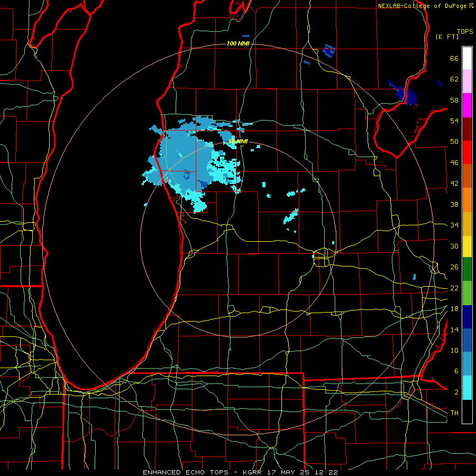Select the bright red legend swatch

pos(467,152)
